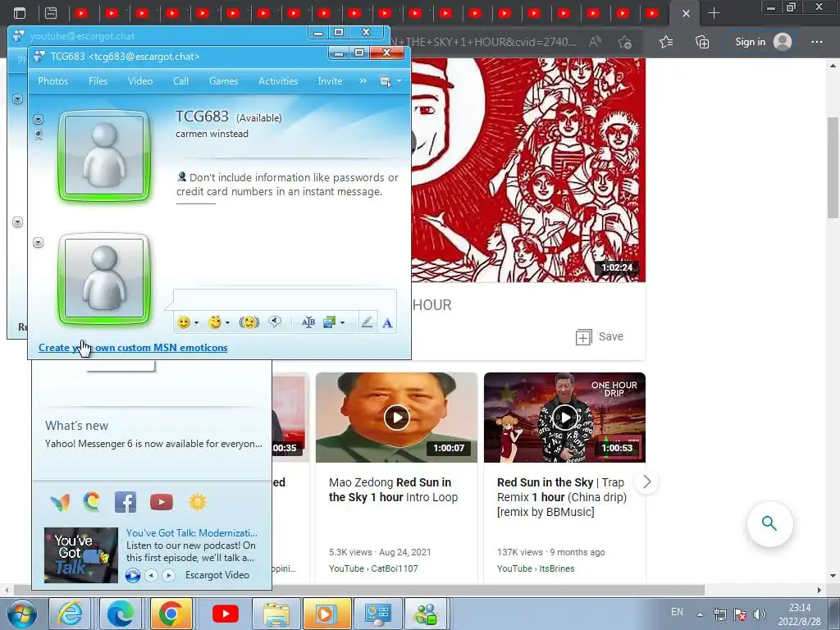Viewport: 840px width, 630px height.
Task: Toggle read aloud in address bar
Action: coord(595,42)
